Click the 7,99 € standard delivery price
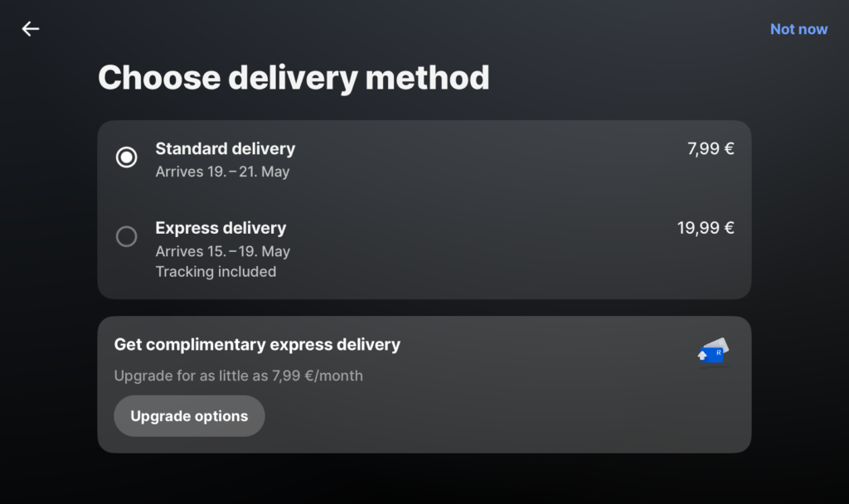Screen dimensions: 849x504 coord(711,149)
